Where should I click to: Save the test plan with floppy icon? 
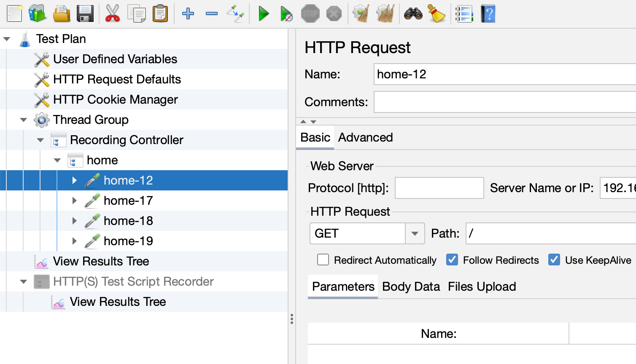pyautogui.click(x=85, y=13)
